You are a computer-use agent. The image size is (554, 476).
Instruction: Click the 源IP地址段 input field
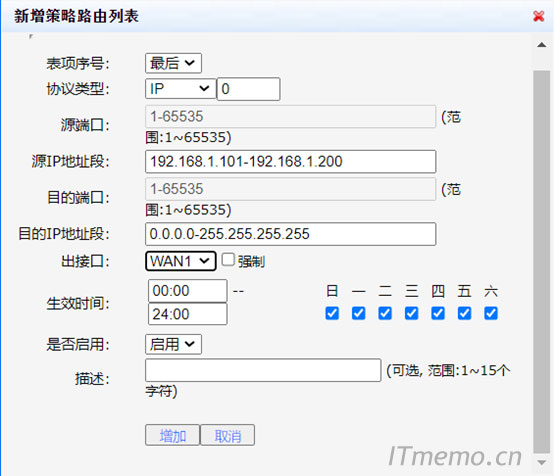tap(290, 161)
